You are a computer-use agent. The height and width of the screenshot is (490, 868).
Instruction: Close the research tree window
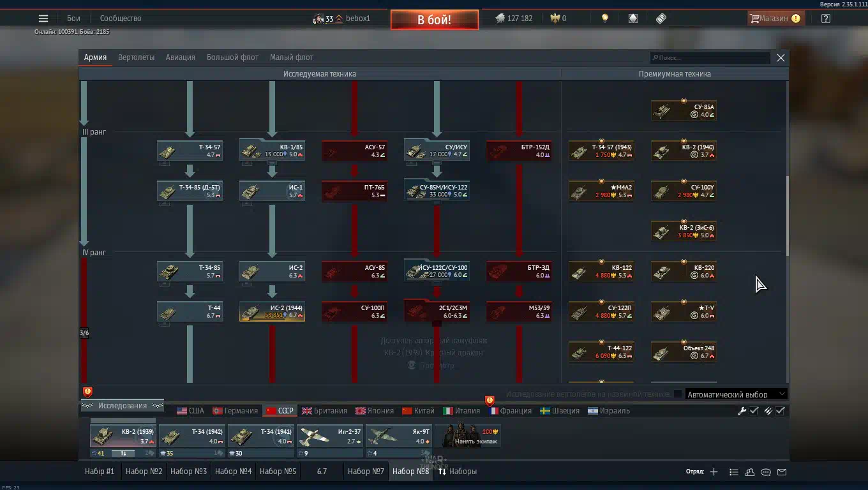tap(781, 58)
